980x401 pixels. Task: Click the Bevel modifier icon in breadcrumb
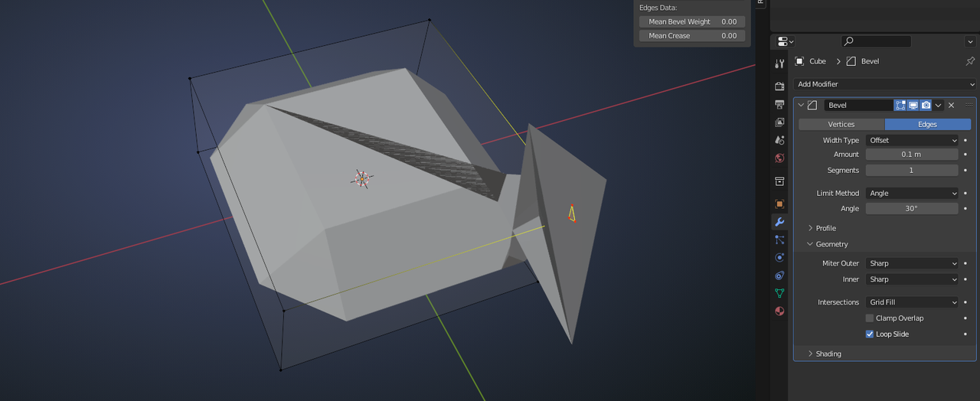tap(851, 61)
